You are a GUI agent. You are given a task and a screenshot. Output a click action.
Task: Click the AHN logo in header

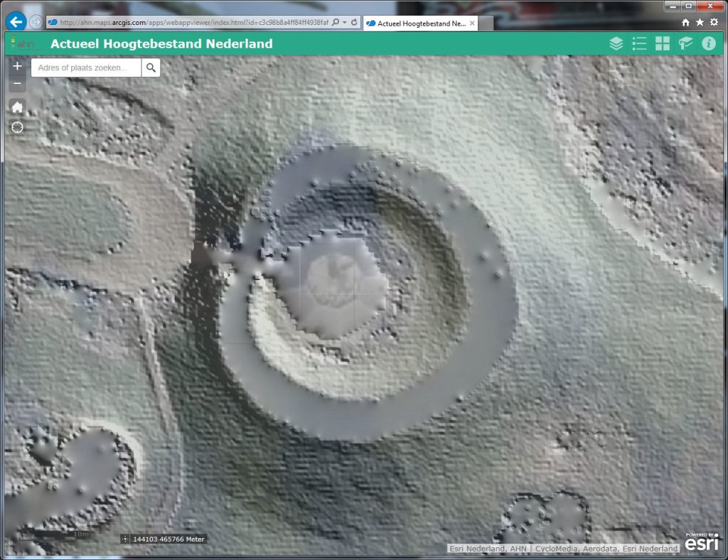[x=23, y=43]
